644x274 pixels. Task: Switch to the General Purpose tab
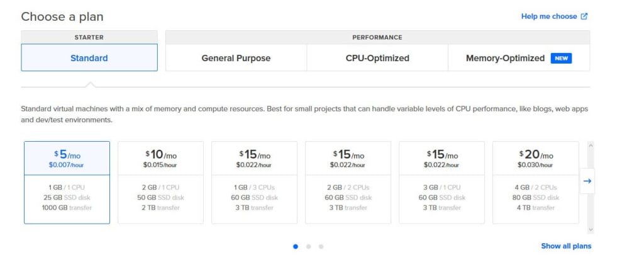pos(236,58)
